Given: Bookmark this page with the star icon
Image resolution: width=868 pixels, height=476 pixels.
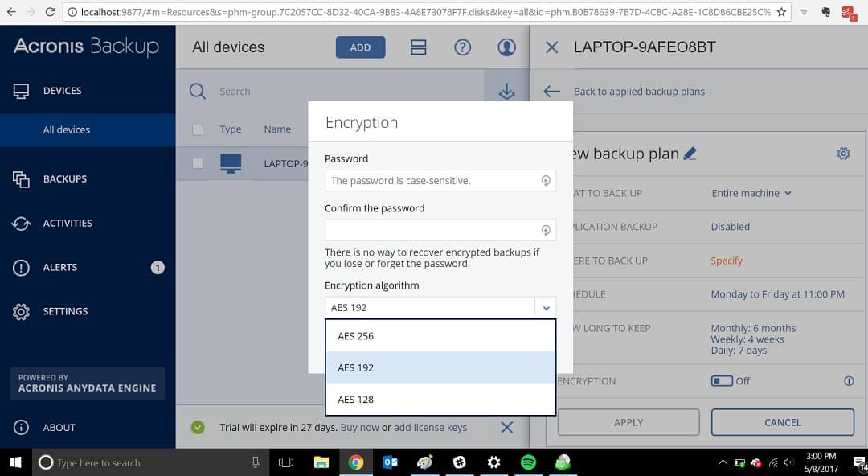Looking at the screenshot, I should click(781, 11).
